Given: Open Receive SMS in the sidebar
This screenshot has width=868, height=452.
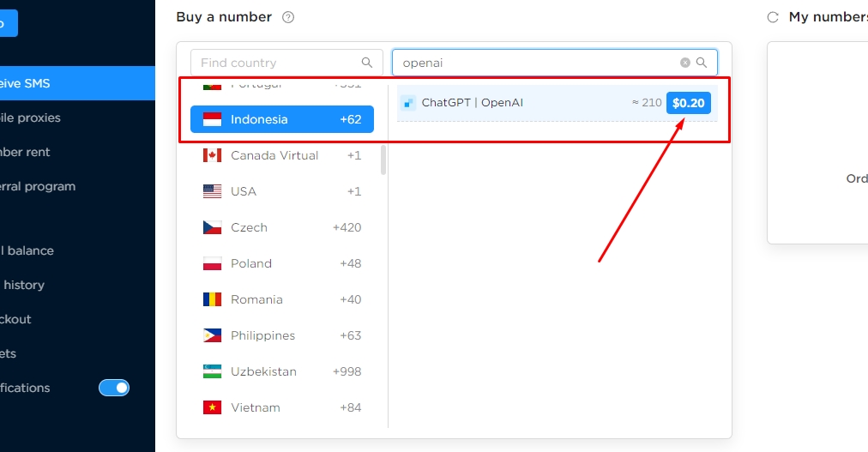Looking at the screenshot, I should tap(77, 83).
